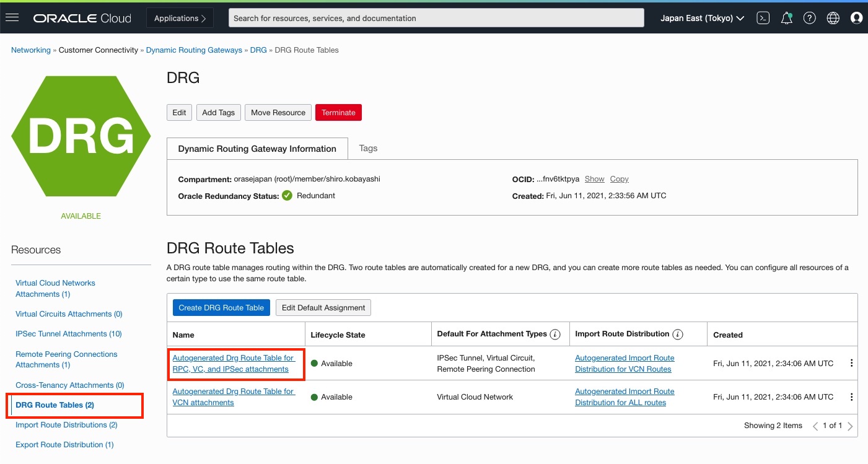
Task: Click the Terminate button
Action: click(338, 112)
